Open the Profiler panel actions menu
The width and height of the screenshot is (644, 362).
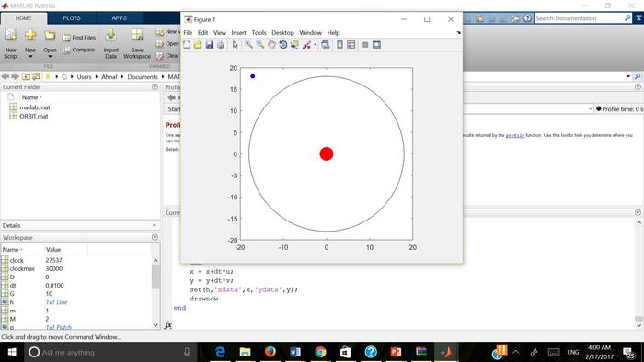638,87
